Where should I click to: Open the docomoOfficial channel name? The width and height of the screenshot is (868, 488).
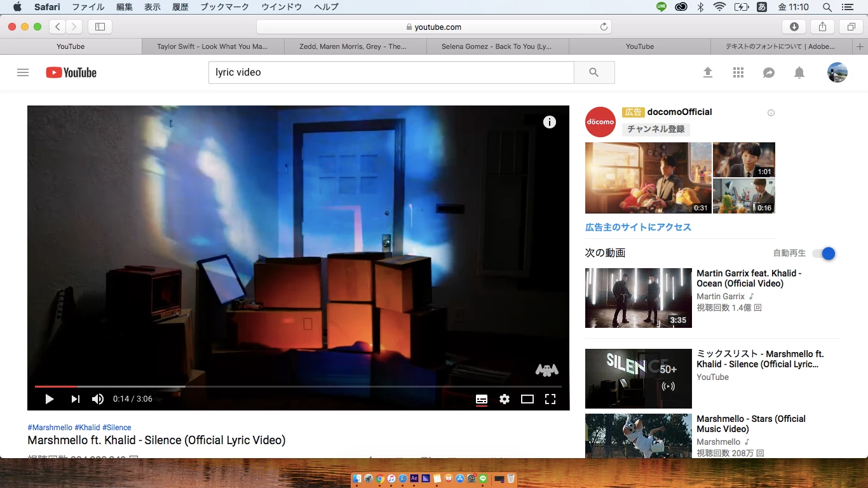click(679, 112)
